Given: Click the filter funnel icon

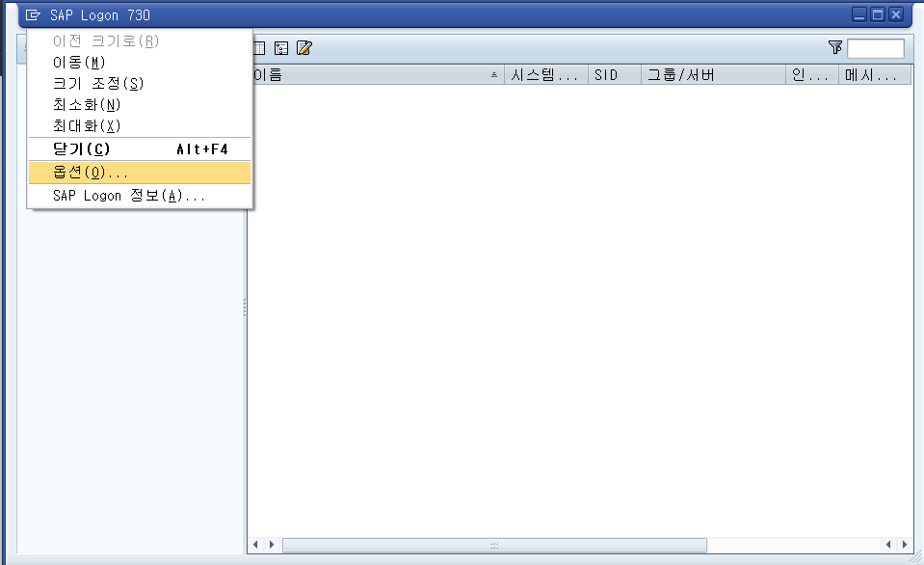Looking at the screenshot, I should (835, 47).
